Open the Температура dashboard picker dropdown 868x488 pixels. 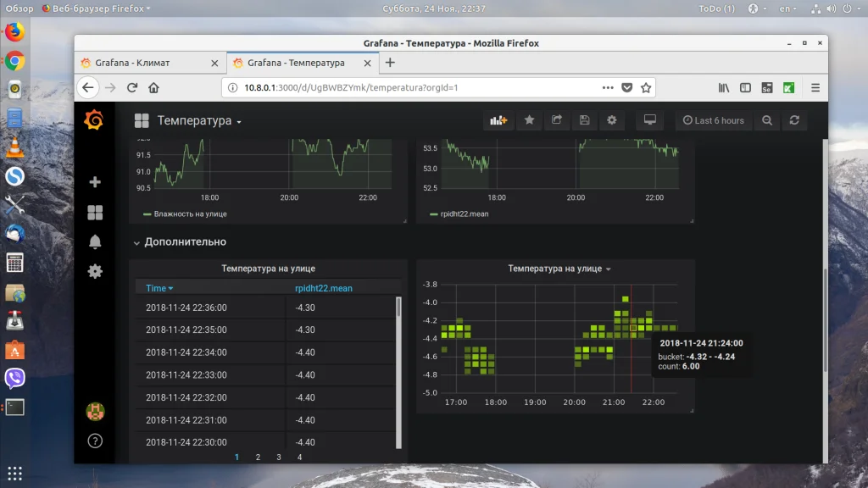(199, 121)
